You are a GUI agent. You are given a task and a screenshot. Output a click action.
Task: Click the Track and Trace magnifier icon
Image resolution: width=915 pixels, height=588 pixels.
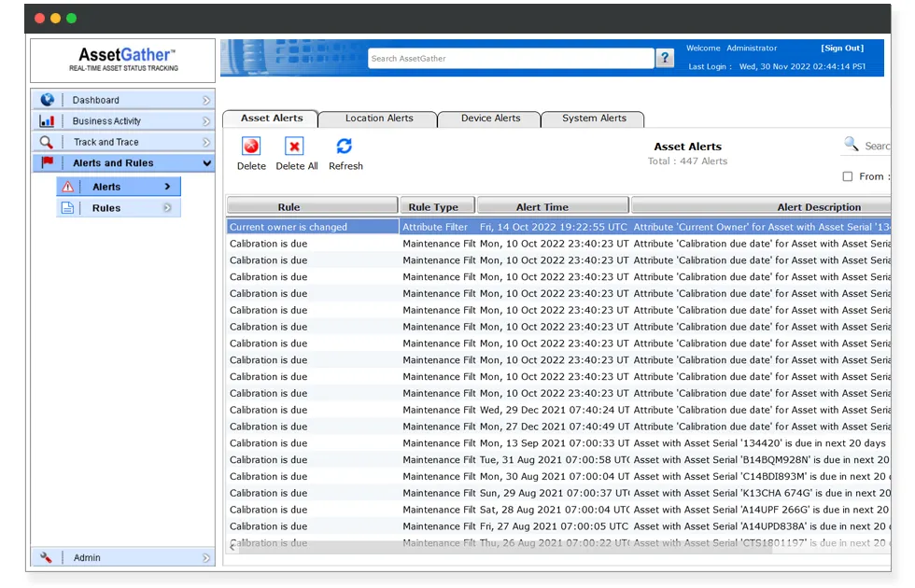46,142
